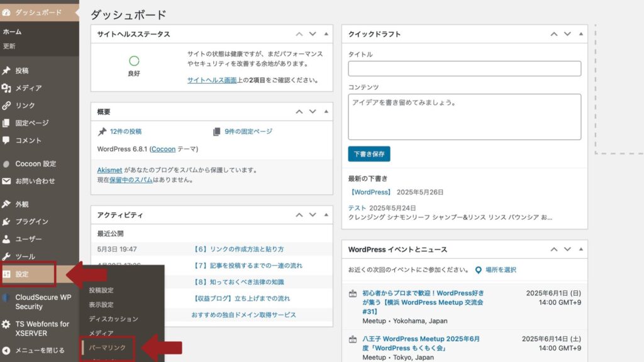The width and height of the screenshot is (644, 362).
Task: Click the 下書き保存 button
Action: pyautogui.click(x=369, y=155)
